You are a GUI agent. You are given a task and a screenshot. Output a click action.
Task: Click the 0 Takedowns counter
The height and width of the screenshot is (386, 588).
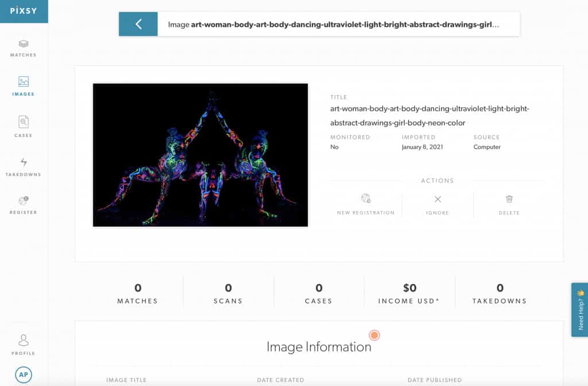point(500,294)
